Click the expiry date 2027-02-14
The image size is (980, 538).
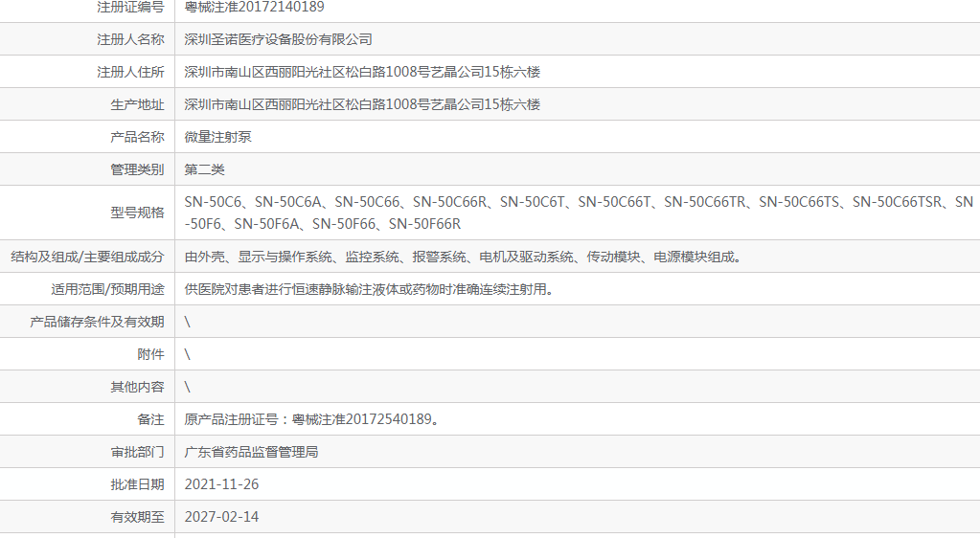pyautogui.click(x=221, y=517)
